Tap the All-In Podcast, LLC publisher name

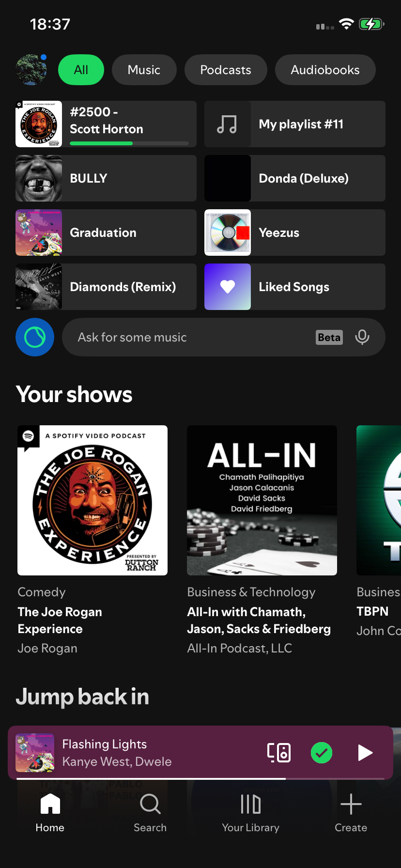coord(240,648)
